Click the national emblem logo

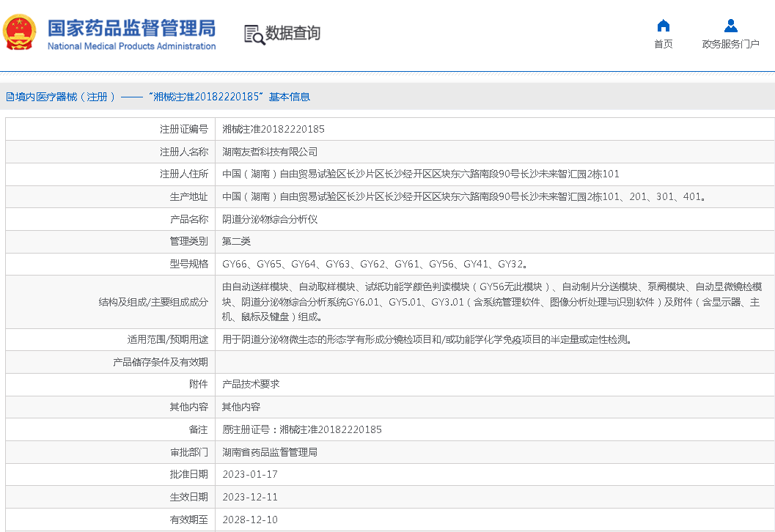(x=20, y=32)
